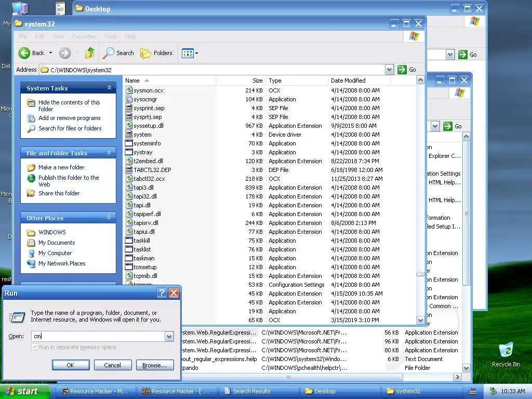Click Make a new folder
The width and height of the screenshot is (532, 399).
point(61,167)
